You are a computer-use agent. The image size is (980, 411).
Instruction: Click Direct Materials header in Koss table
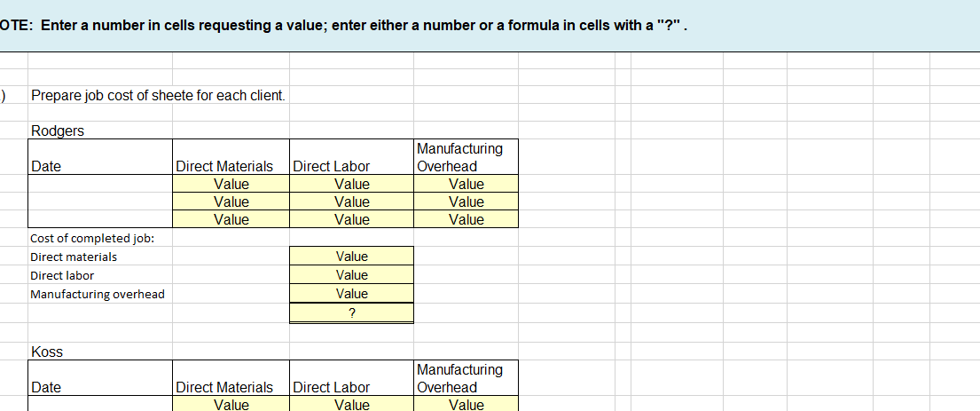[231, 378]
